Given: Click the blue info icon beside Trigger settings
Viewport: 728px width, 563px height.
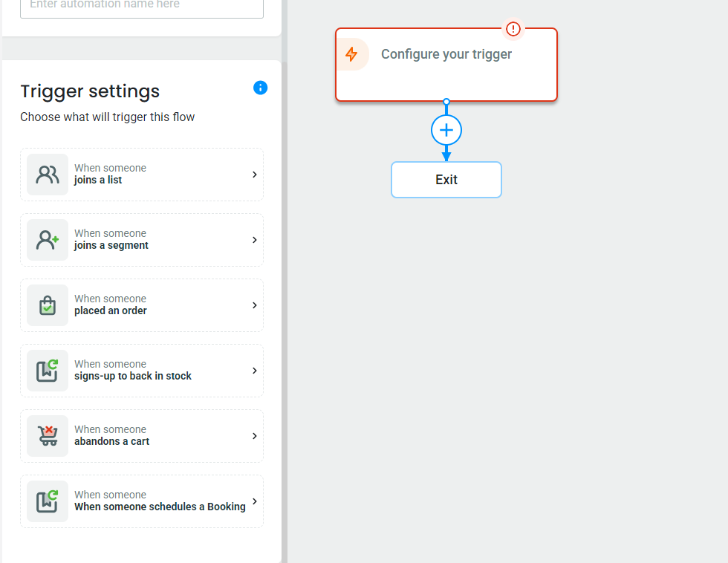Looking at the screenshot, I should (x=260, y=88).
